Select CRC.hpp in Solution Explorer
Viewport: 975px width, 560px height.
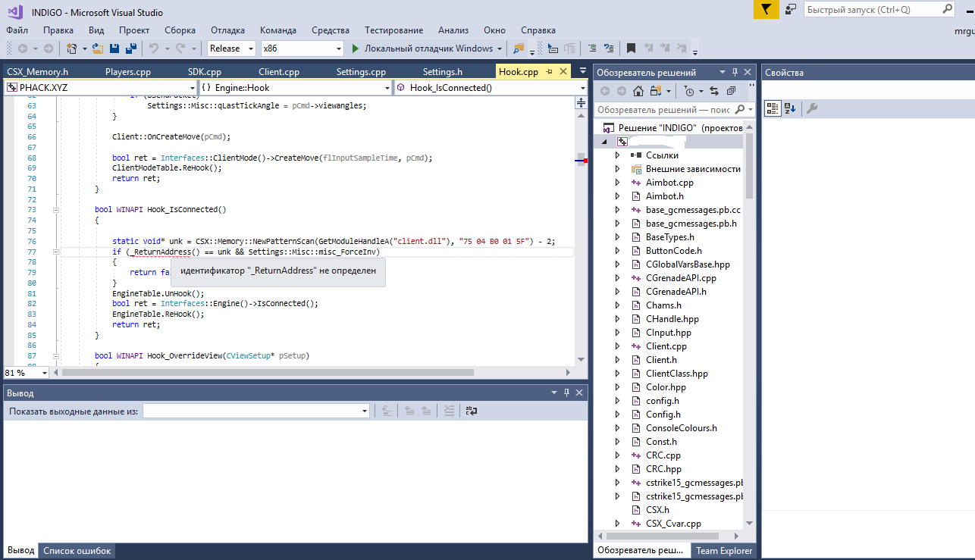(663, 469)
